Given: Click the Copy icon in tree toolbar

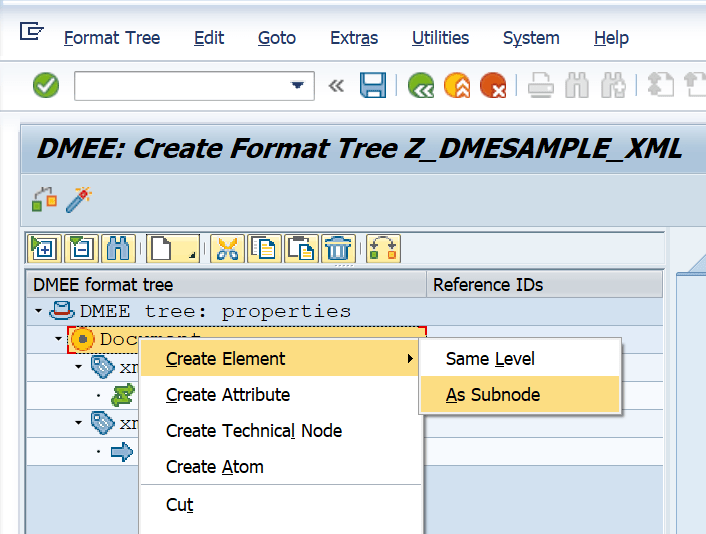Looking at the screenshot, I should 264,248.
